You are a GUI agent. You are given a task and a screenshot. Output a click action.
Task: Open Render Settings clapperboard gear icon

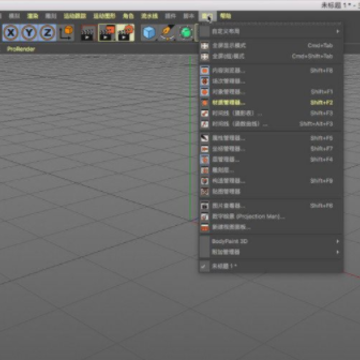click(x=125, y=33)
